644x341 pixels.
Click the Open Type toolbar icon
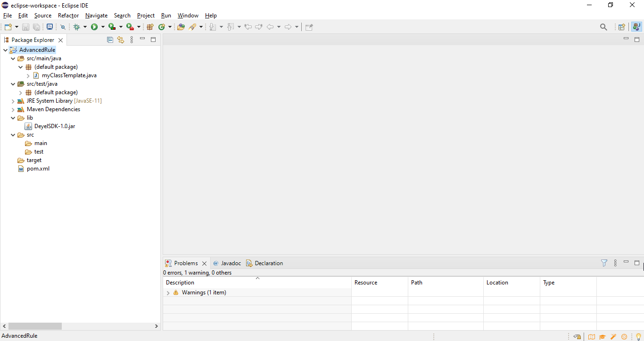pyautogui.click(x=181, y=27)
